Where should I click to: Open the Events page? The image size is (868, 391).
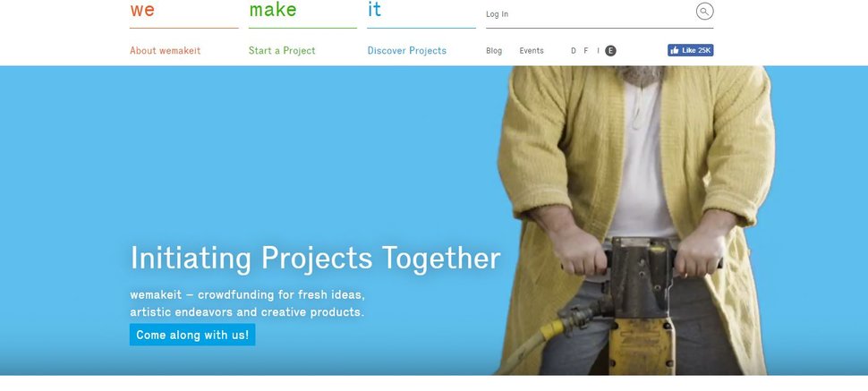coord(532,50)
